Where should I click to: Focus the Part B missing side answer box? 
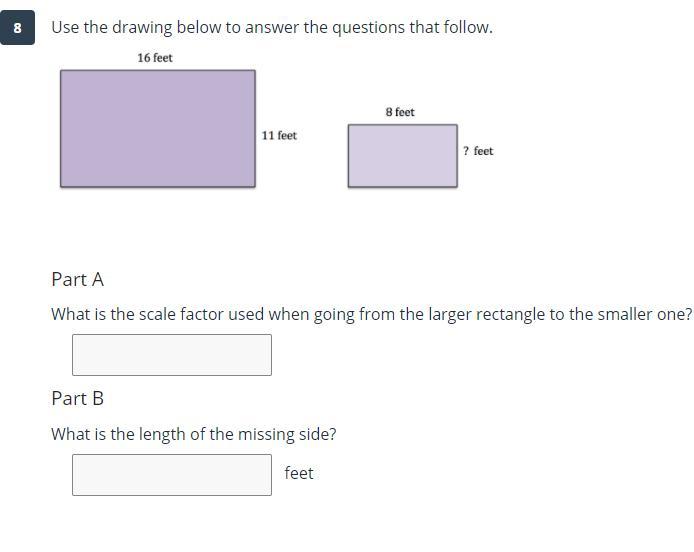[x=171, y=475]
